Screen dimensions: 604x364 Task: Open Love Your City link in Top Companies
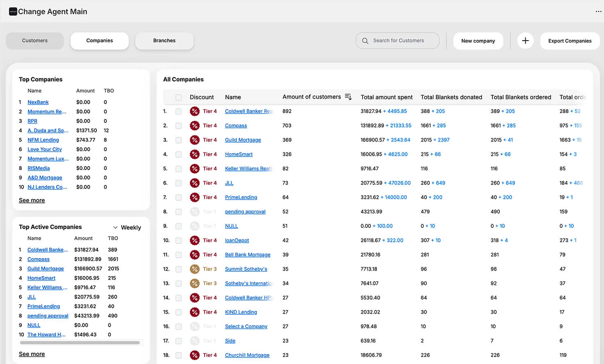pos(45,149)
